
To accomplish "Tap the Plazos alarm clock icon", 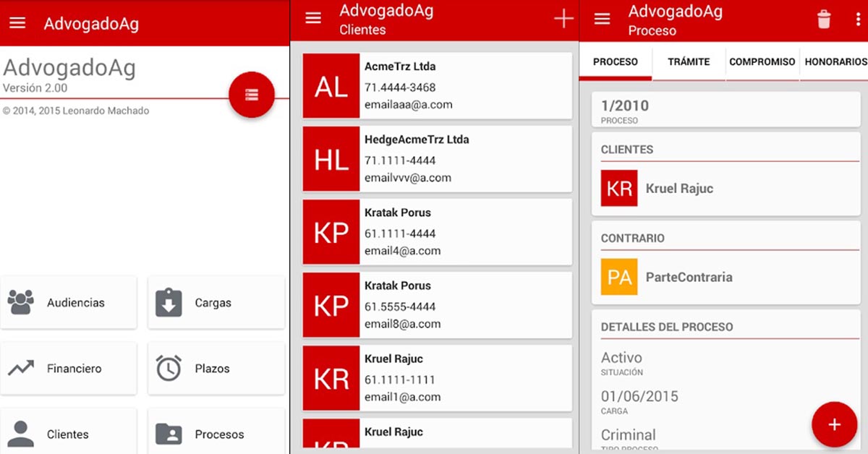I will (169, 368).
